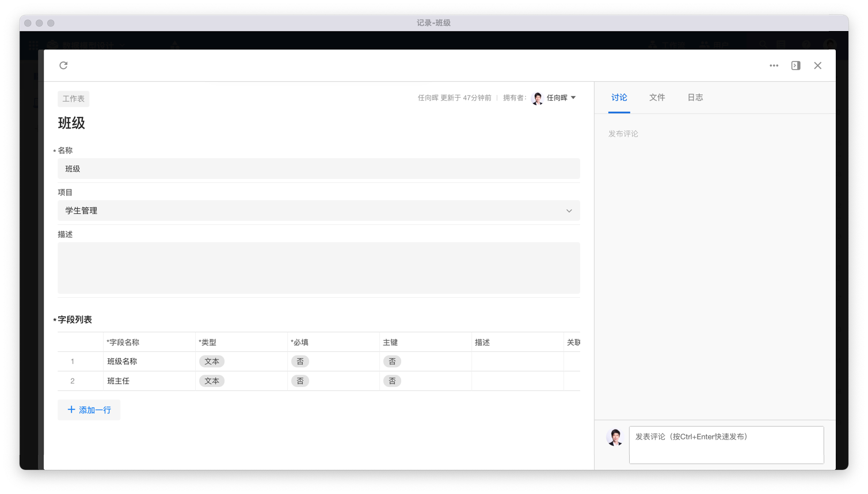Focus the 发表评论 comment input box
This screenshot has width=868, height=494.
point(726,445)
